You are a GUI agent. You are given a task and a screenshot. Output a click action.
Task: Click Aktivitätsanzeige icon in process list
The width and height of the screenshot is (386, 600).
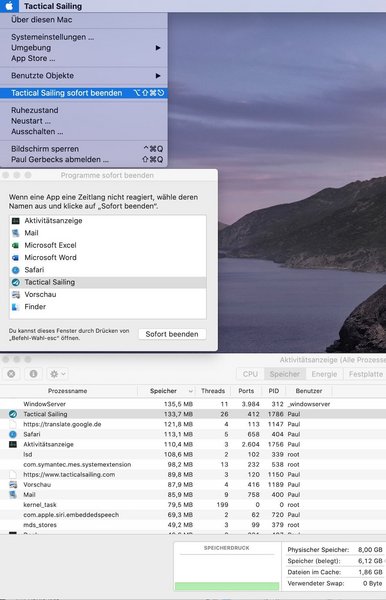(x=13, y=444)
